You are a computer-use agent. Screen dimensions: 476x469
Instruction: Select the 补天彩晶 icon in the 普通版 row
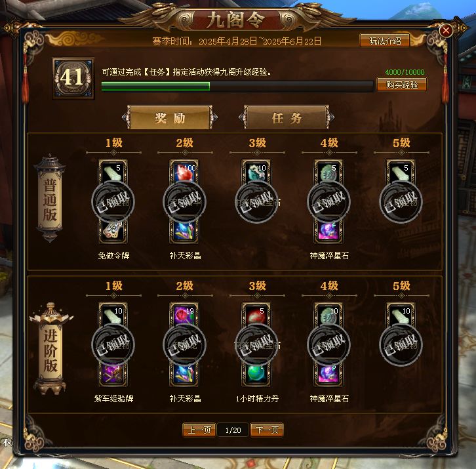(x=184, y=230)
